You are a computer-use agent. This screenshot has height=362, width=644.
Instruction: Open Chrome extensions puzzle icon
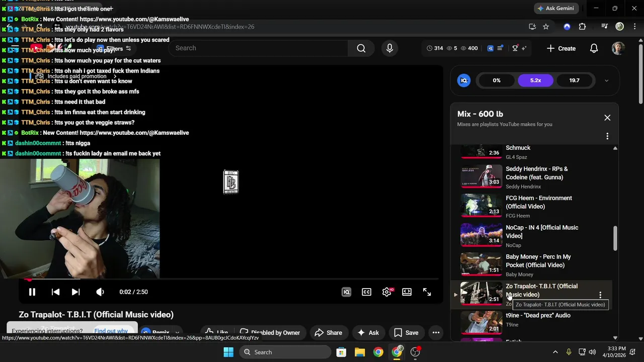pyautogui.click(x=582, y=27)
